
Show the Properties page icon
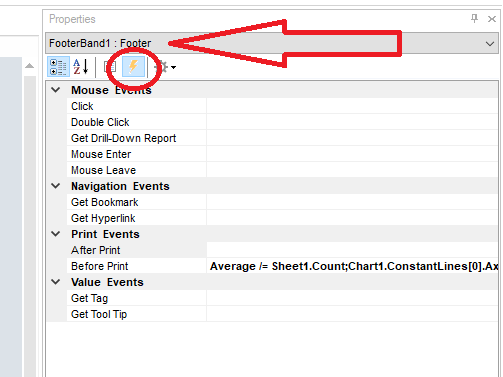point(110,67)
